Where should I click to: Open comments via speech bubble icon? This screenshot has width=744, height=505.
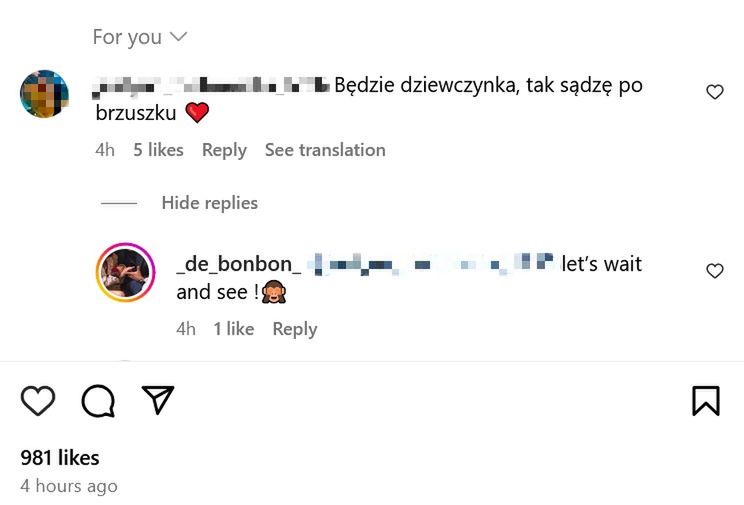pyautogui.click(x=98, y=401)
